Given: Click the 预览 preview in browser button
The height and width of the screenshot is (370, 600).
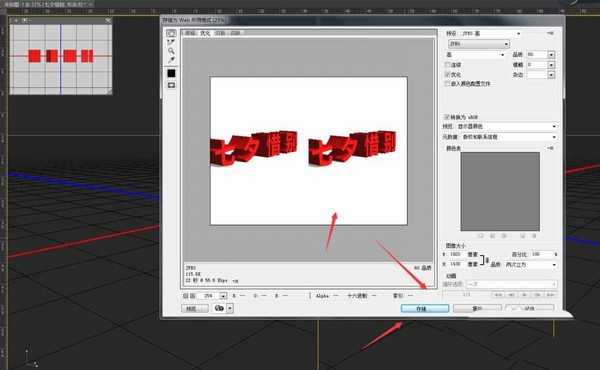Looking at the screenshot, I should coord(195,308).
